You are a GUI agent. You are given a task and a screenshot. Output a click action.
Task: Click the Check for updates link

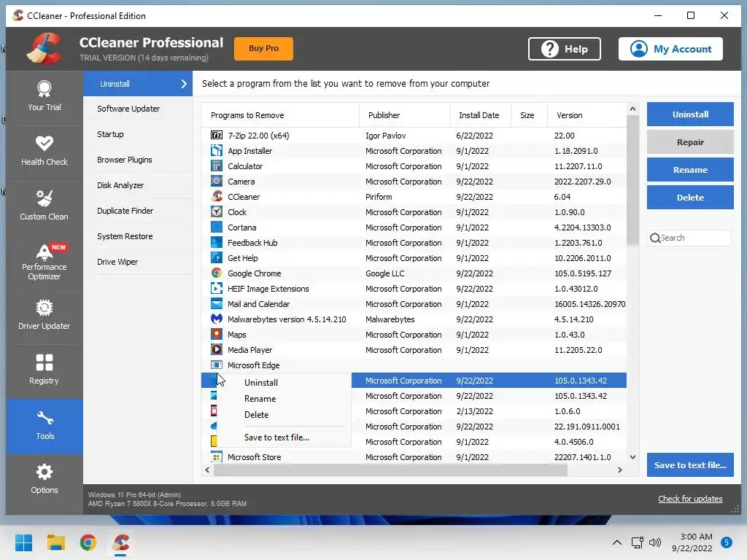[690, 499]
